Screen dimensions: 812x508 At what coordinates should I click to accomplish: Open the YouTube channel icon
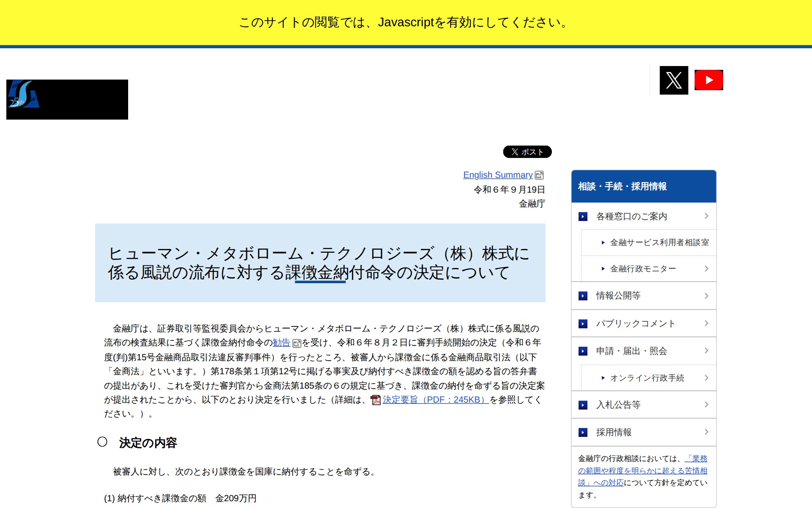click(x=709, y=80)
